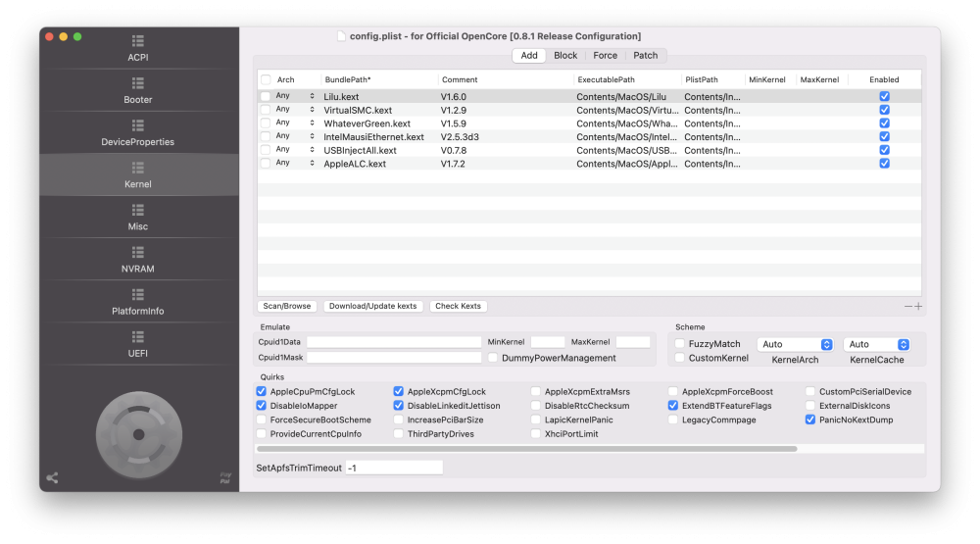Open the NVRAM section icon

[x=138, y=252]
